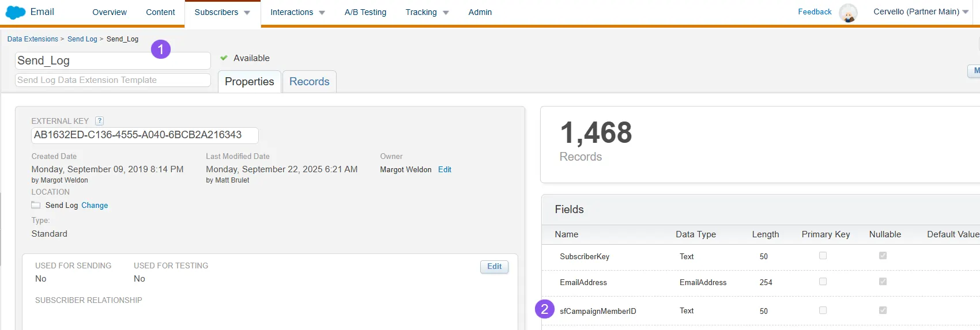Click the Last Modified date value
980x330 pixels.
(x=282, y=169)
